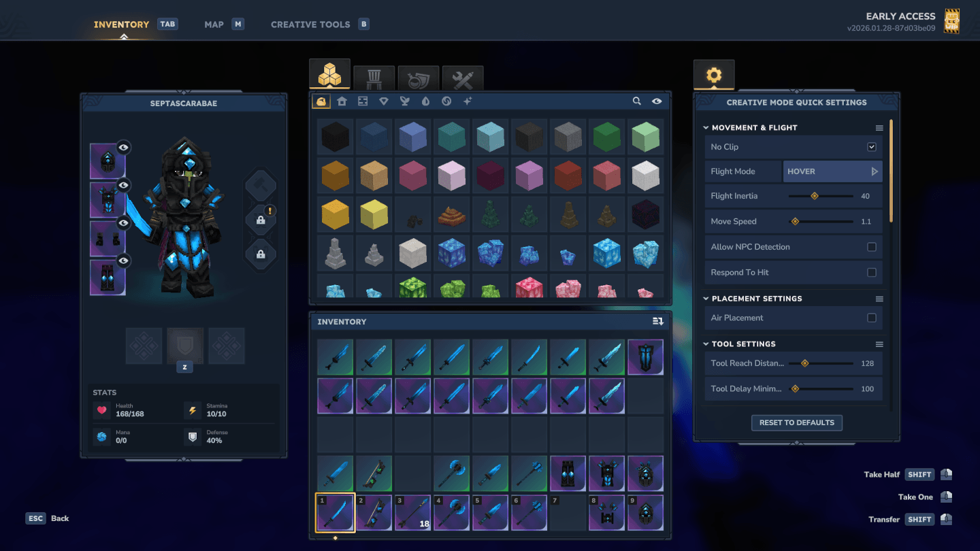Change Flight Mode with Hover arrow
The width and height of the screenshot is (980, 551).
click(x=875, y=171)
